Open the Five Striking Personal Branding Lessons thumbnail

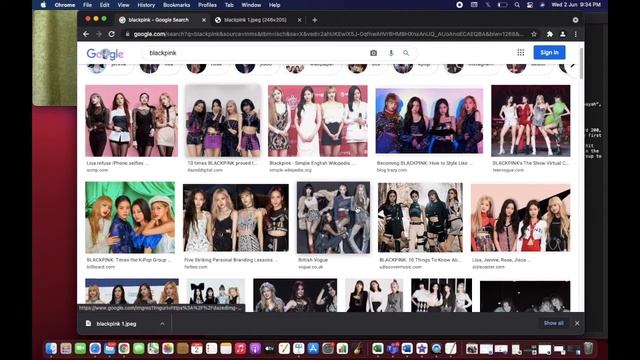click(x=236, y=218)
